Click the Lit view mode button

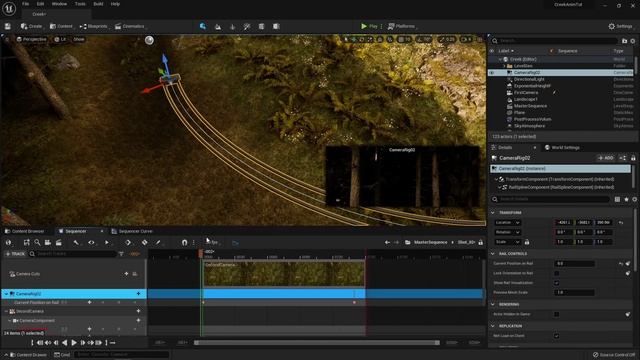coord(60,39)
